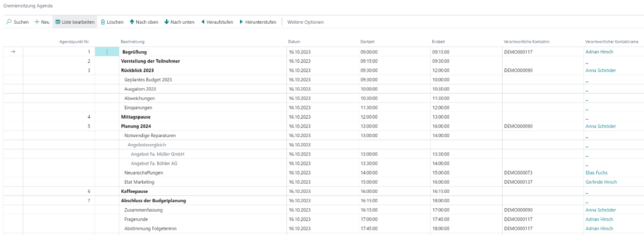Select the Mittagspause description cell
This screenshot has width=644, height=235.
pyautogui.click(x=135, y=117)
